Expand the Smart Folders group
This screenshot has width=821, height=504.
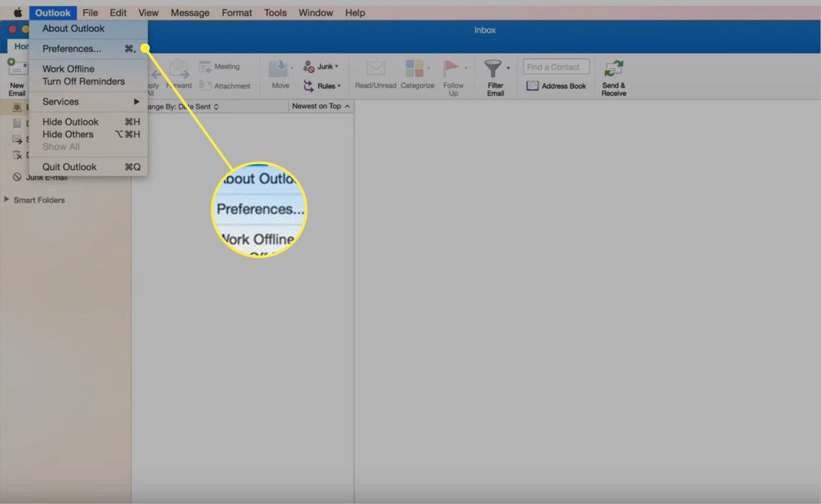(6, 199)
